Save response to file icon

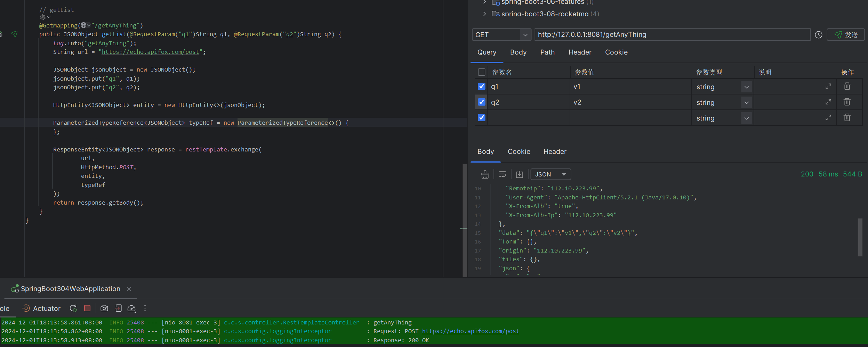[x=519, y=174]
